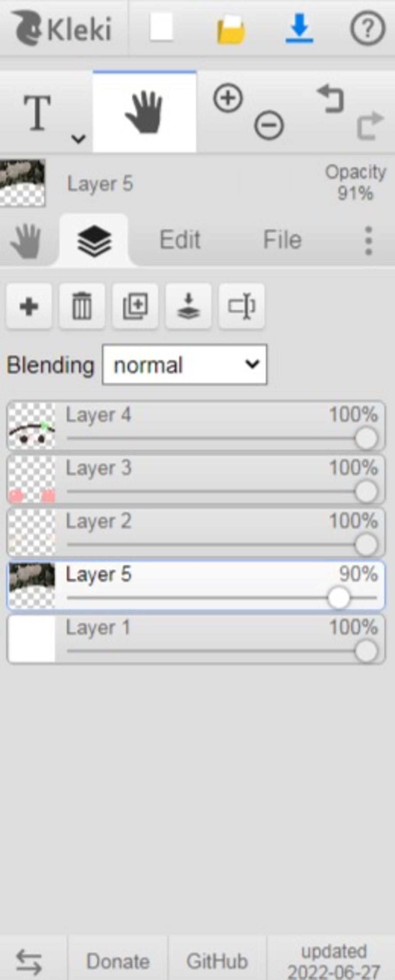Open the GitHub link
The image size is (395, 980).
click(217, 961)
